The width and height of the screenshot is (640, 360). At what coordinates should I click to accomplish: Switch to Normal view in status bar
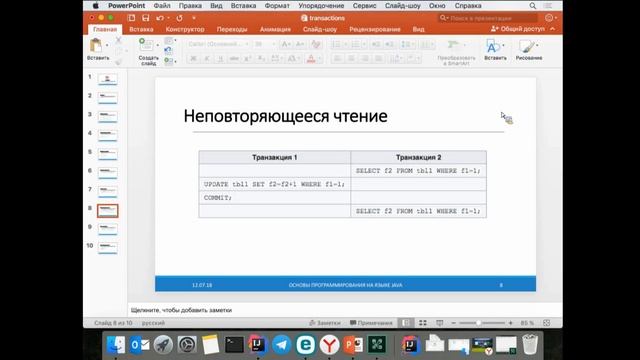coord(406,323)
